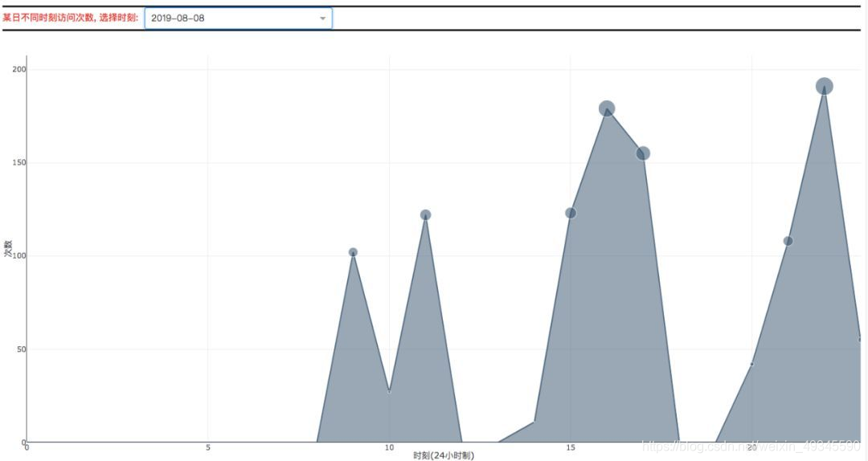Click the y-axis tick label 100
Screen dimensions: 868x461
[x=19, y=255]
